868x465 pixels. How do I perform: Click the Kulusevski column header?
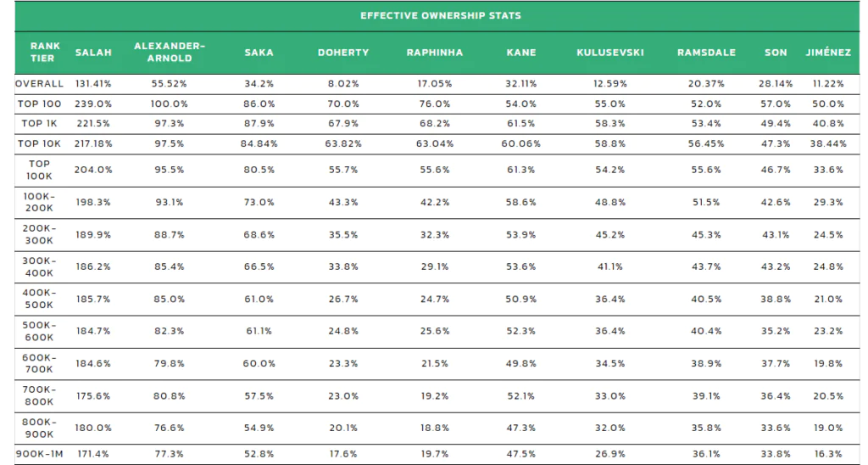(x=610, y=53)
